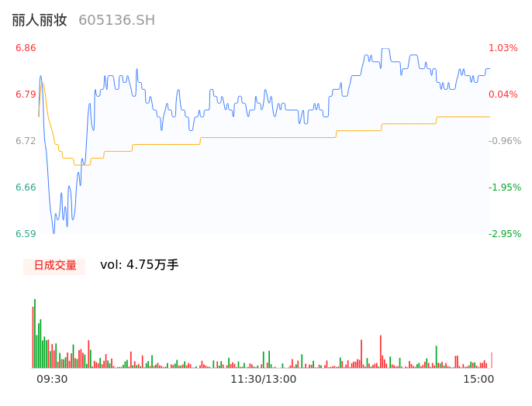Click the 11:30/13:00 midday time label

(264, 379)
